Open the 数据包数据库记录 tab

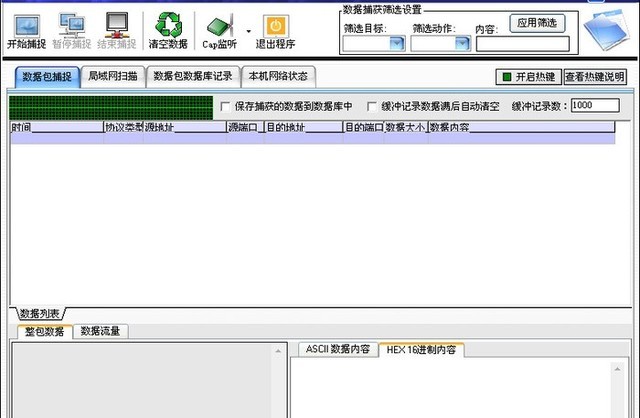pyautogui.click(x=193, y=76)
